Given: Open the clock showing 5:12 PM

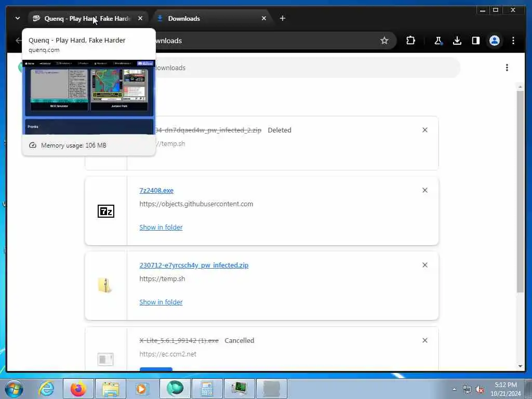Looking at the screenshot, I should click(506, 389).
